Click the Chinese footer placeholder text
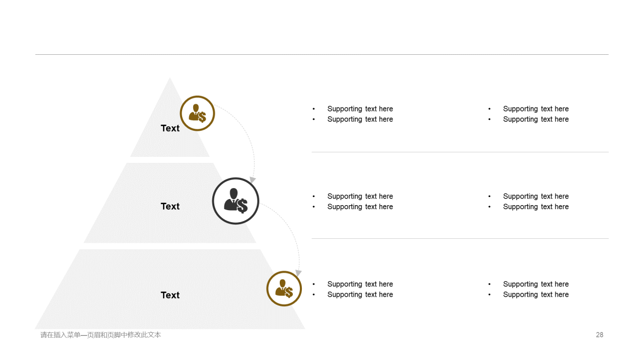The width and height of the screenshot is (644, 362). [101, 335]
